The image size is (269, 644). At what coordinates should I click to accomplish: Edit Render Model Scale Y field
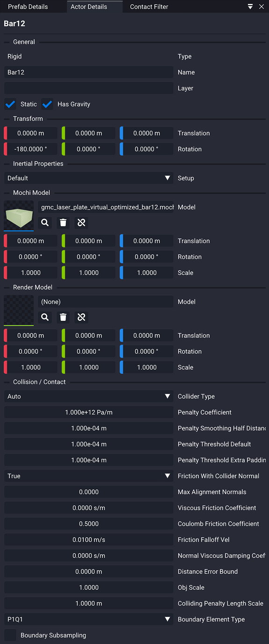pyautogui.click(x=89, y=367)
